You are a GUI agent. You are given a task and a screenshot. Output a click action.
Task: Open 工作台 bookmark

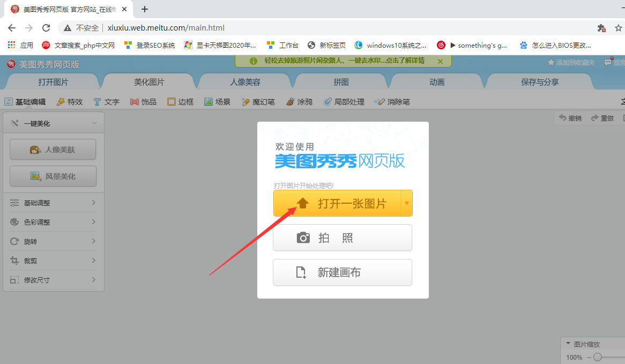click(282, 45)
